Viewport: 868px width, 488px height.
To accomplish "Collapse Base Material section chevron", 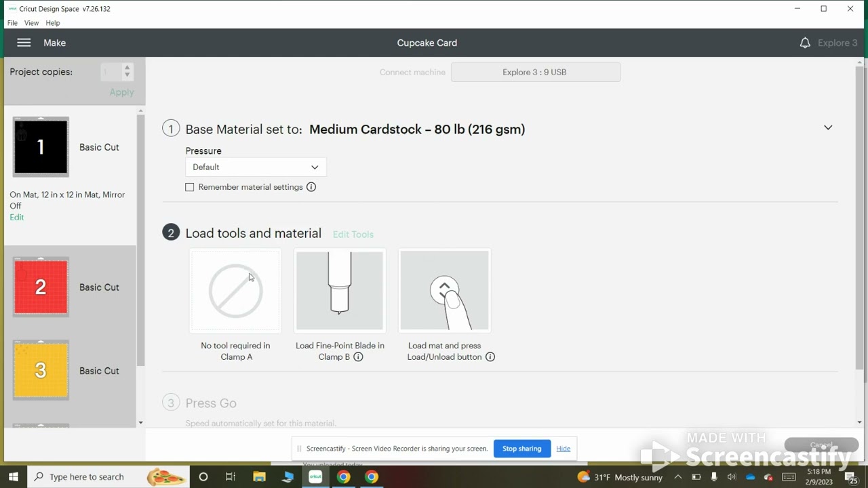I will click(x=828, y=127).
